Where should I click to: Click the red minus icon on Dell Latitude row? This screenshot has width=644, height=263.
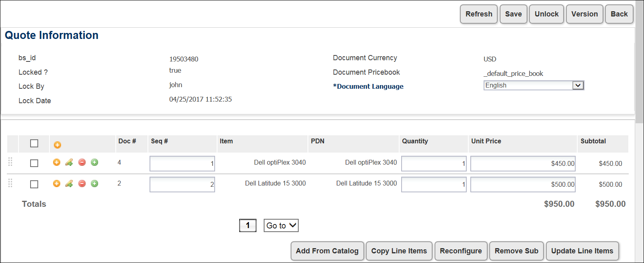click(82, 183)
